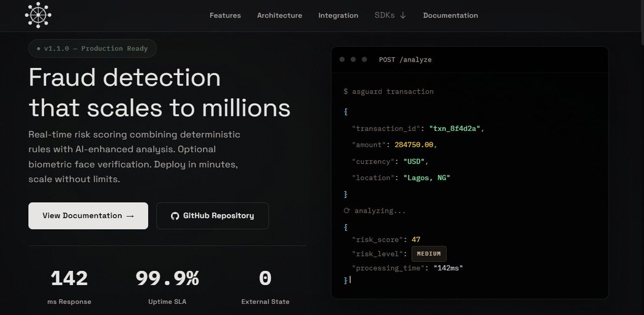Click the GitHub octocat icon

[174, 216]
